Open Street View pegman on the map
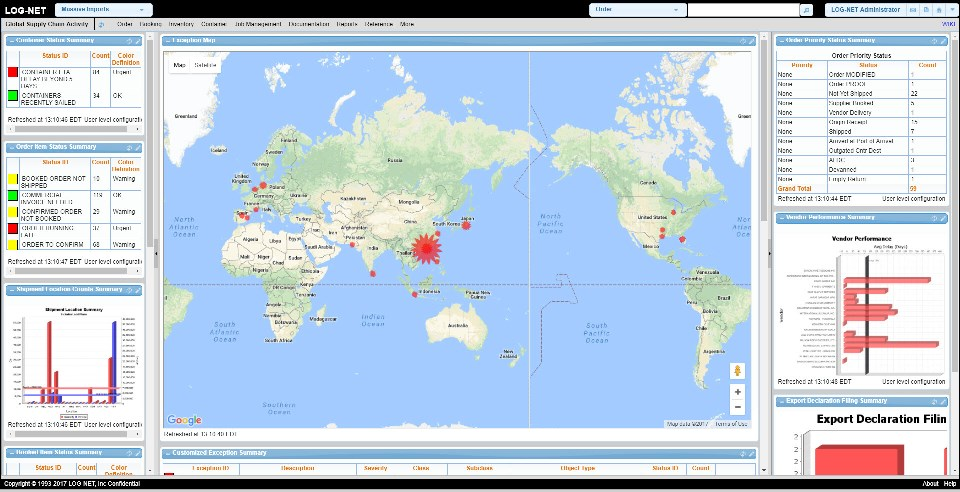The height and width of the screenshot is (492, 960). 738,371
